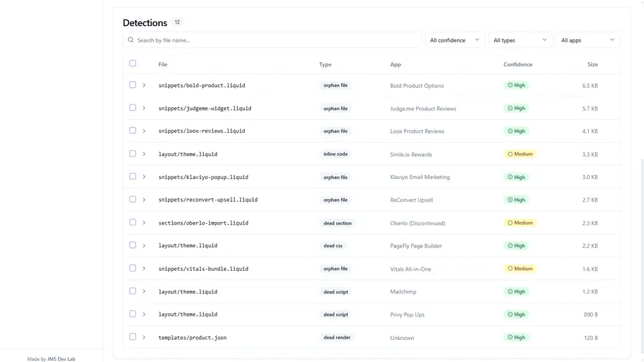
Task: Click the Type column header
Action: click(x=325, y=64)
